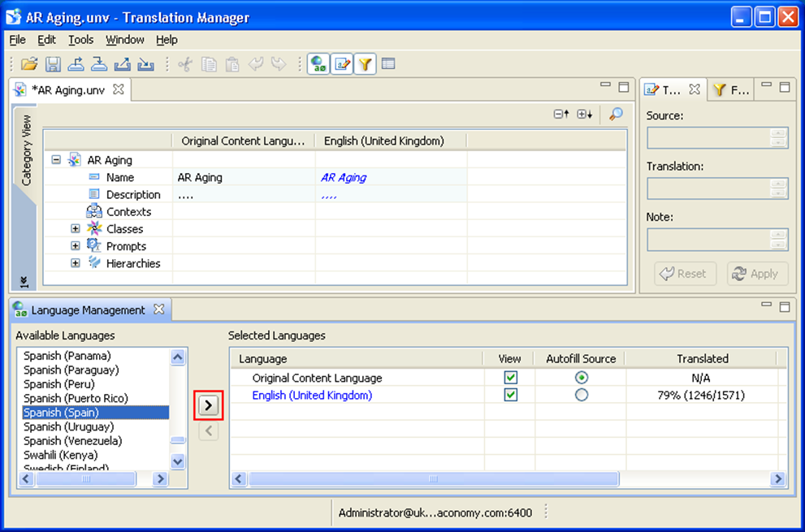Click the collapse all icon in editor

point(561,115)
